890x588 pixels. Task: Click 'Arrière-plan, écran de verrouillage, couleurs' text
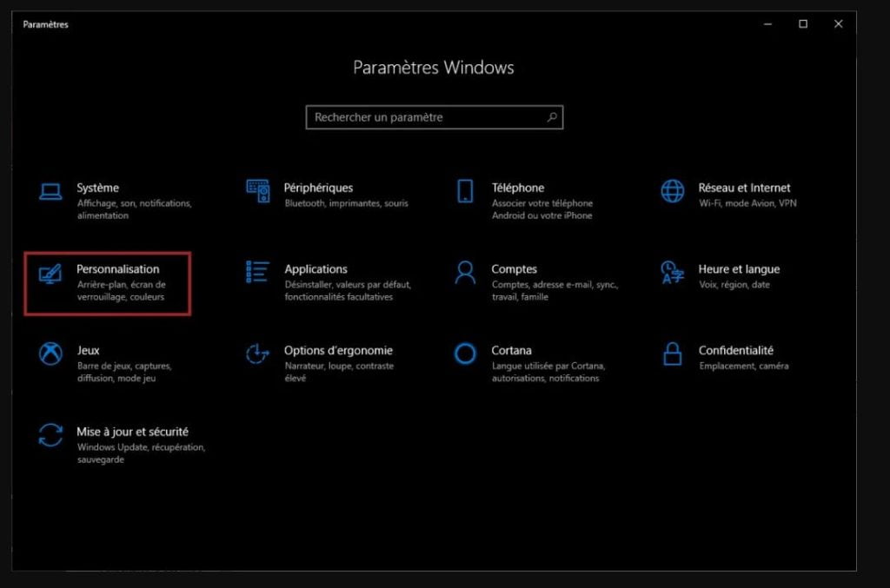(122, 290)
